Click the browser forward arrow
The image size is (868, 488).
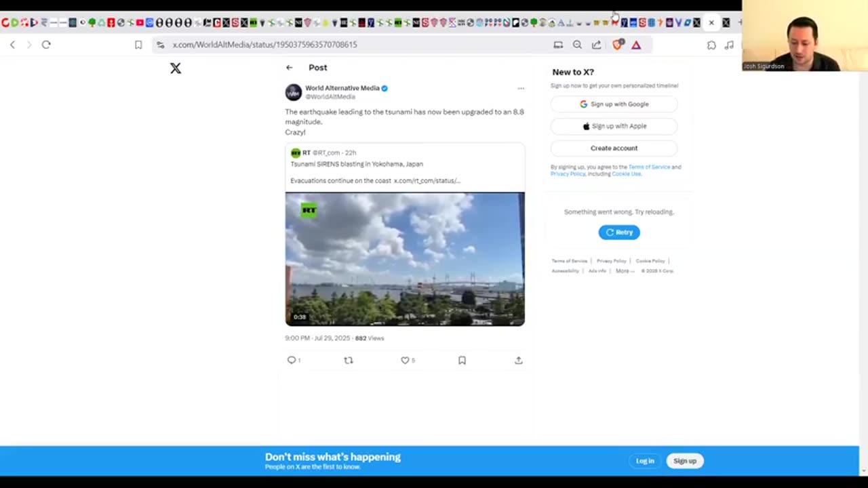(x=29, y=45)
